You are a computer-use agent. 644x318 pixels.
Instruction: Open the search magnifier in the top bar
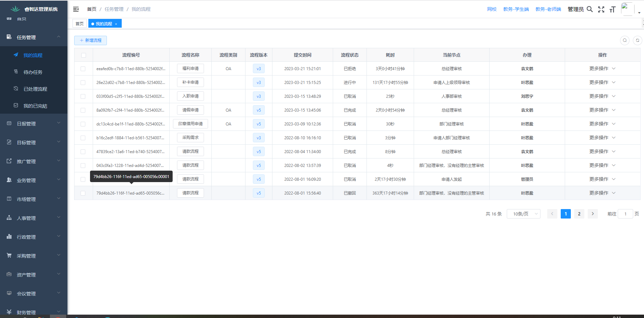(x=590, y=9)
